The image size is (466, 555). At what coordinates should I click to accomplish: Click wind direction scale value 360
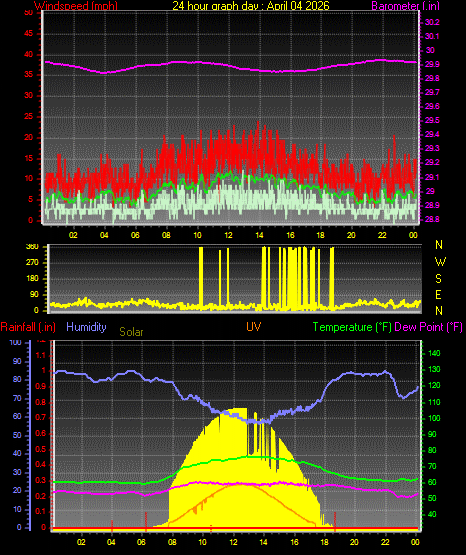[x=32, y=247]
